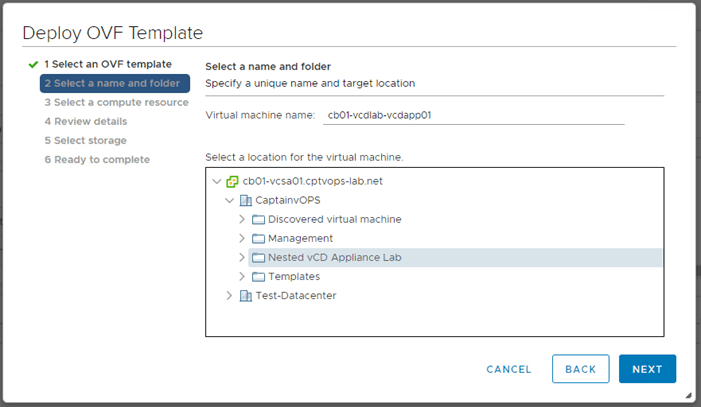Click the Discovered virtual machine folder icon
The image size is (701, 407).
pos(258,220)
